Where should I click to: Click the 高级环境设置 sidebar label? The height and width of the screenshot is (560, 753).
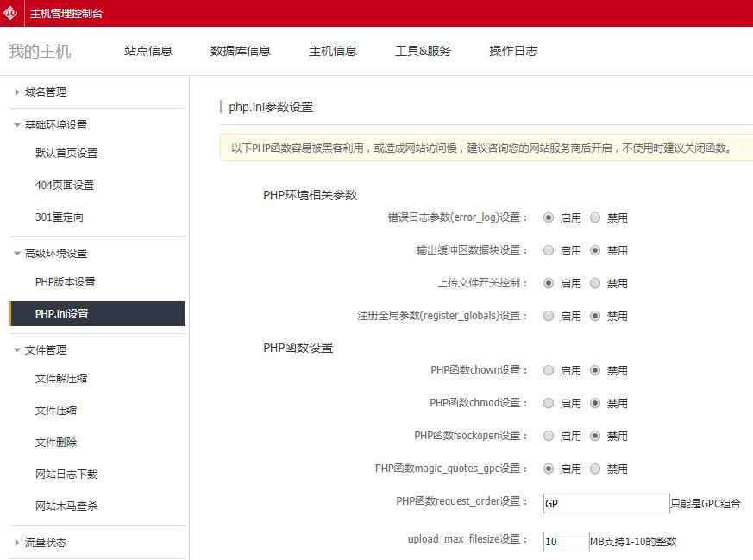[x=56, y=254]
